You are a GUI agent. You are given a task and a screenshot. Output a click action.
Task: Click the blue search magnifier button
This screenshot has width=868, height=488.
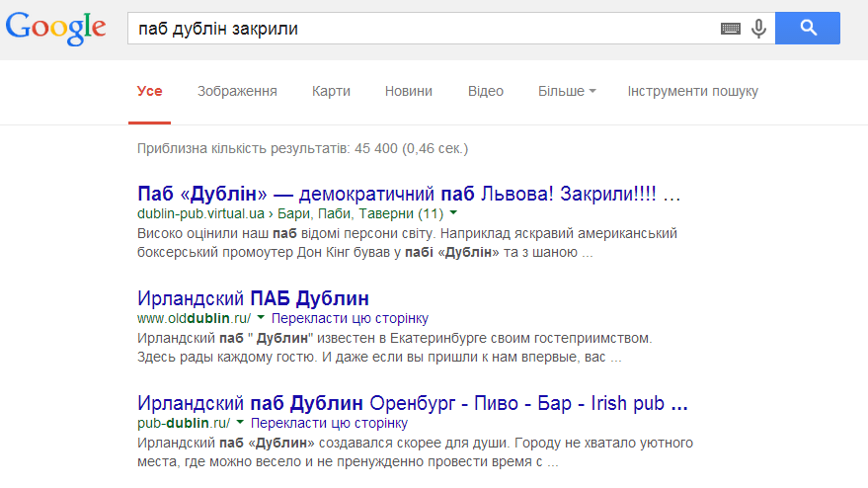(808, 28)
